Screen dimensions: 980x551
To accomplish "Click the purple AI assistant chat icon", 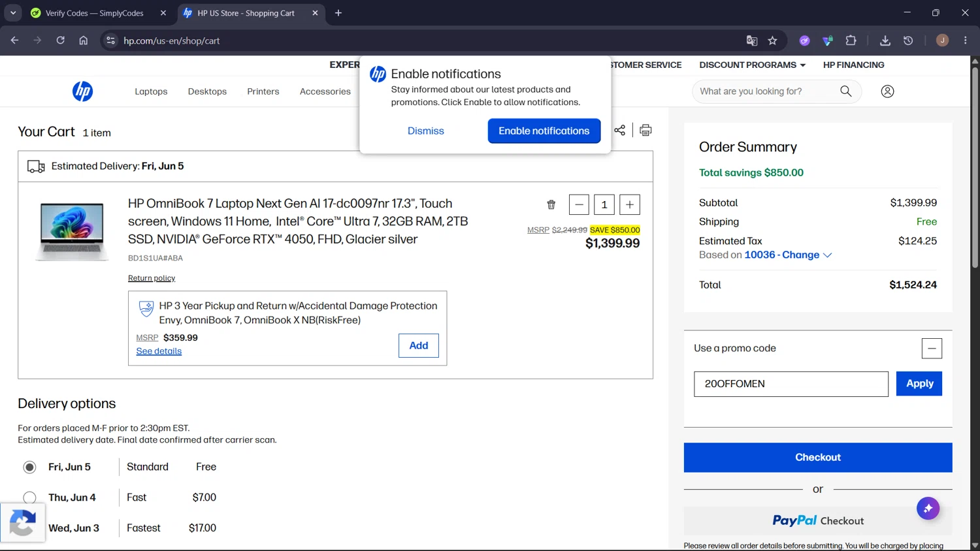I will (x=928, y=509).
